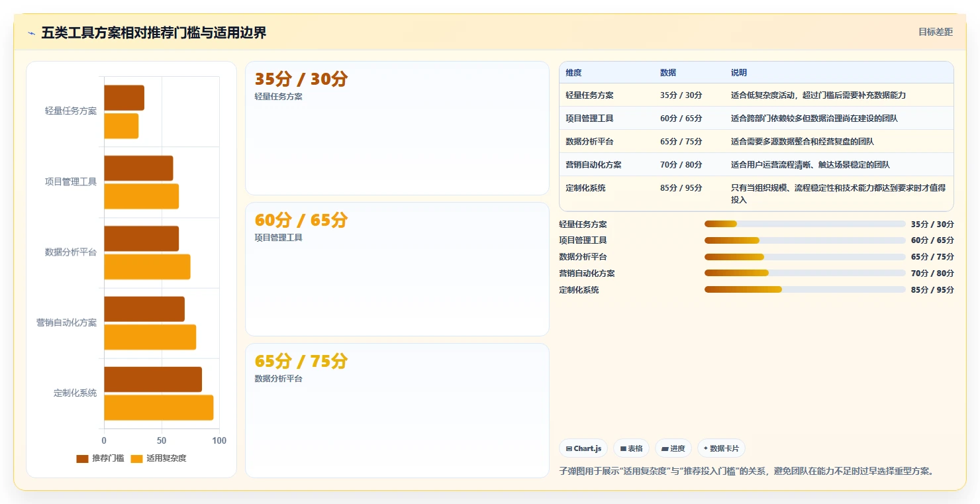
Task: Click the header icon beside the dashboard title
Action: click(31, 33)
